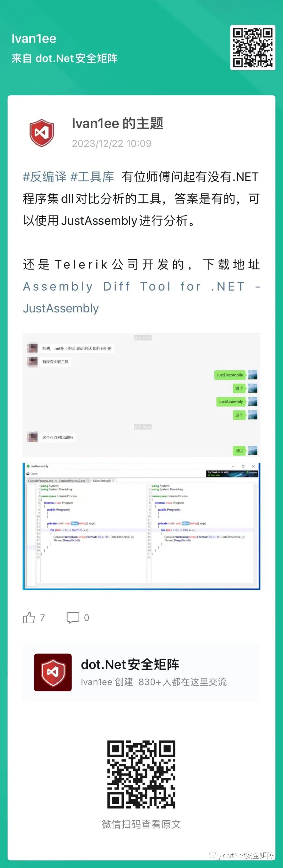Open the dot.Net安全矩阵 group shield logo

click(53, 672)
